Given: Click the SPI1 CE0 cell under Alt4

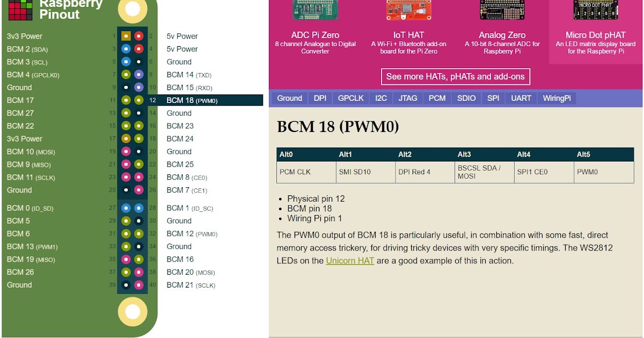Looking at the screenshot, I should point(544,172).
